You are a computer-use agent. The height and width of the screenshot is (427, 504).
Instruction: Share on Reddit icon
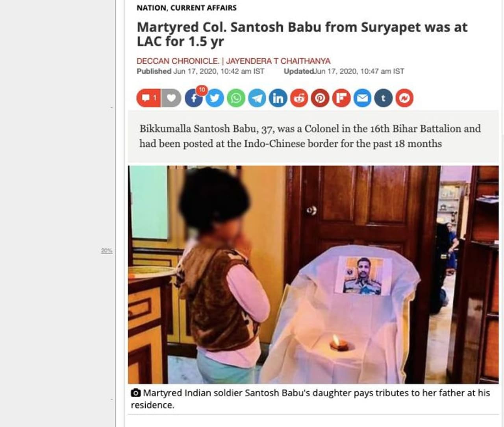299,98
